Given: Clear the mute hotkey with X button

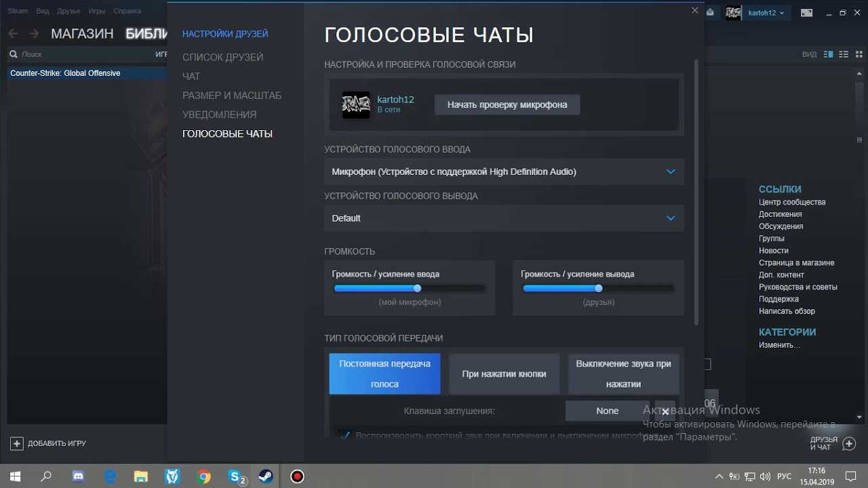Looking at the screenshot, I should coord(665,411).
